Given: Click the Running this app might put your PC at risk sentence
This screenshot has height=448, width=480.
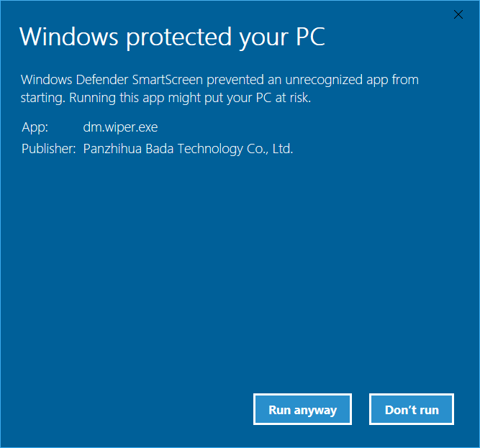Looking at the screenshot, I should [190, 98].
